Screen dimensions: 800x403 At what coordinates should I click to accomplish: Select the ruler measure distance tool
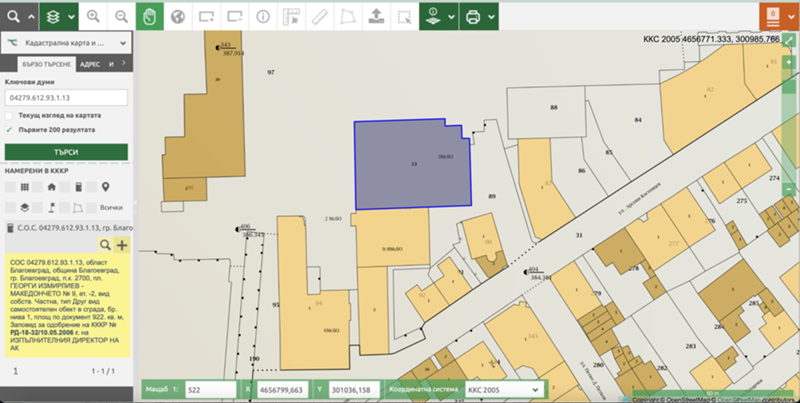pos(319,17)
